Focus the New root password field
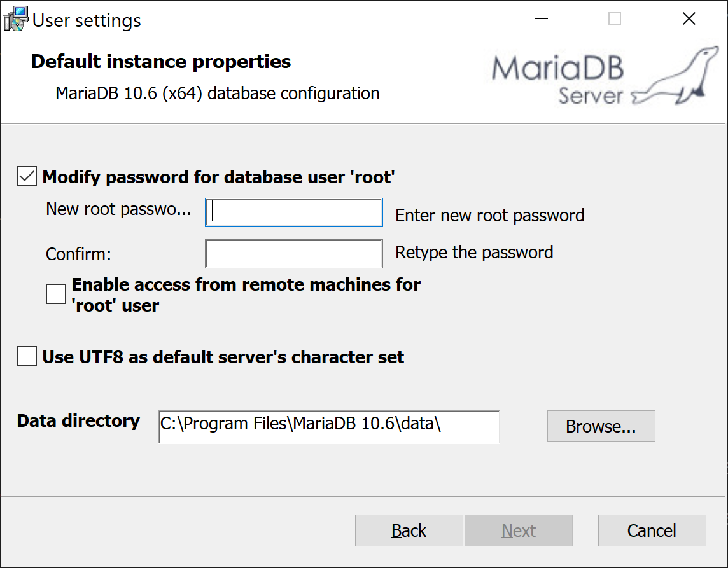The width and height of the screenshot is (728, 568). coord(294,213)
